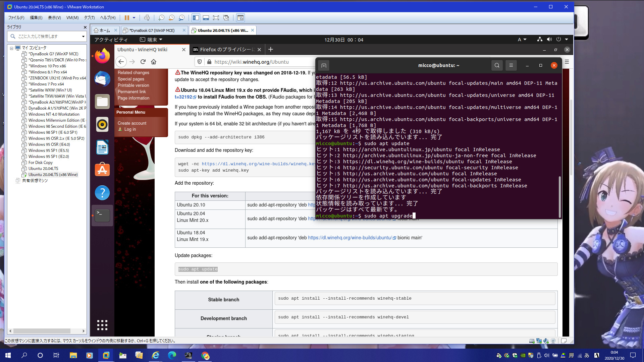Open a new Firefox tab
This screenshot has height=362, width=644.
click(x=271, y=50)
